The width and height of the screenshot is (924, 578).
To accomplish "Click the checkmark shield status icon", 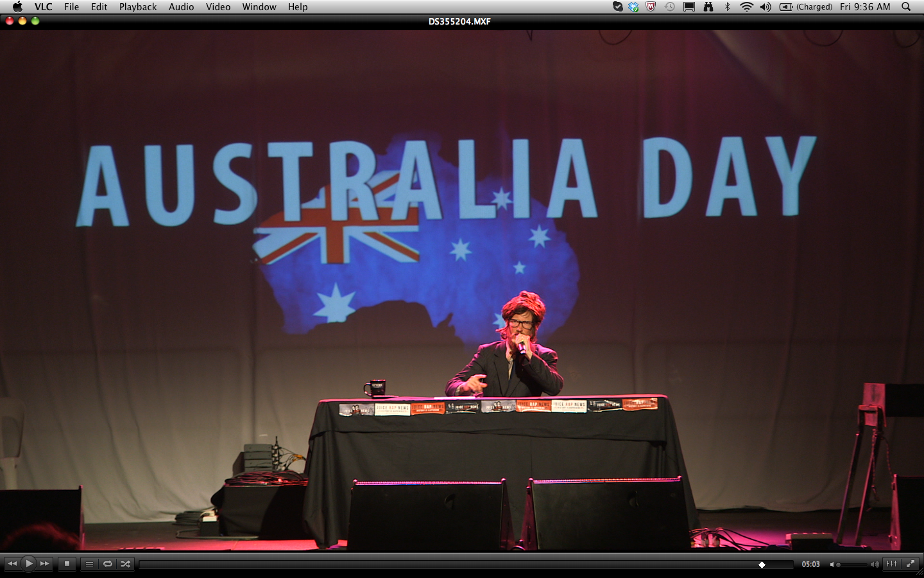I will click(x=617, y=7).
